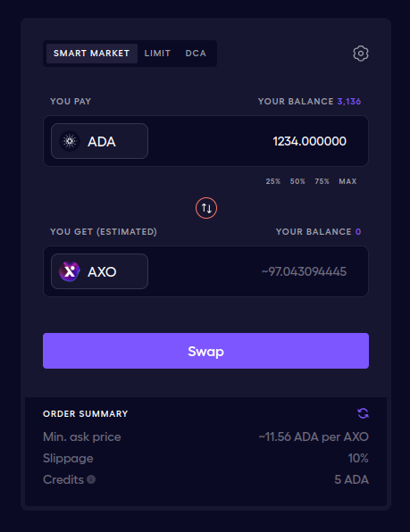Click the Cardano ADA token logo

(70, 141)
